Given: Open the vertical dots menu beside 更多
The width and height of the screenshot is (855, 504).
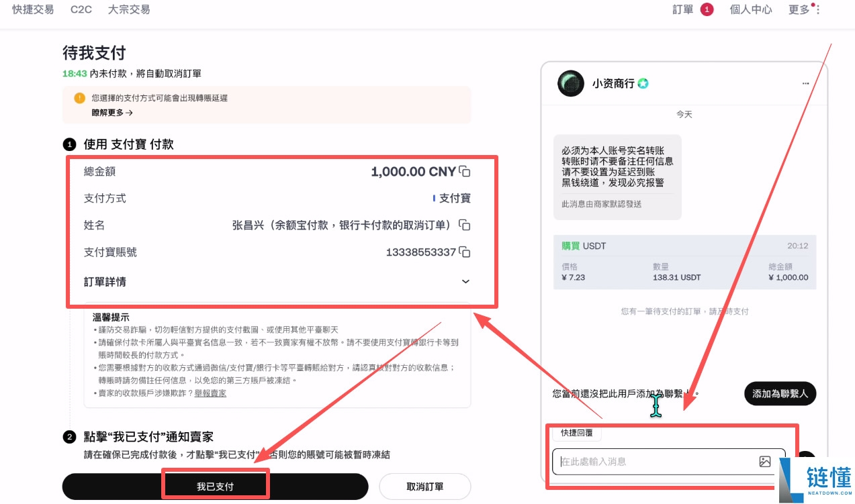Looking at the screenshot, I should click(x=818, y=10).
